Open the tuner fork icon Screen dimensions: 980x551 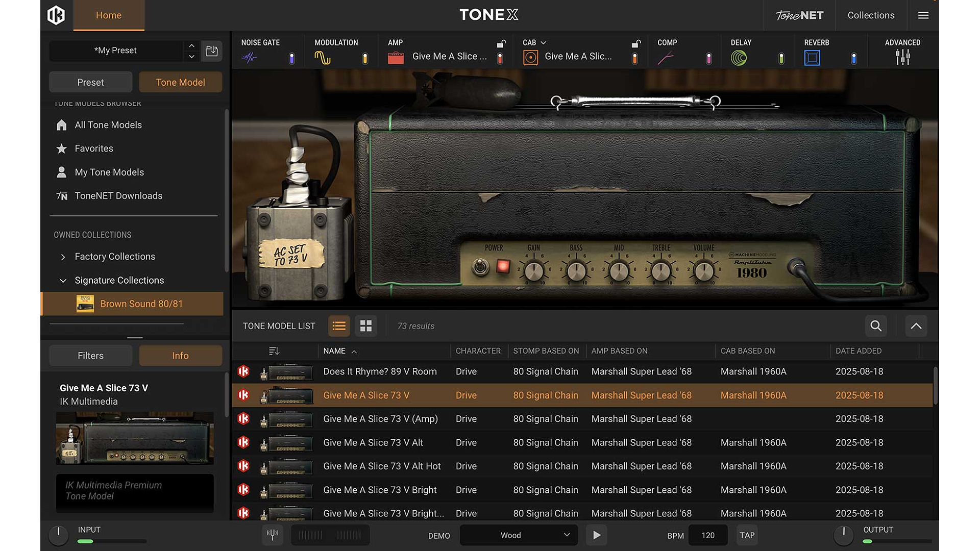(273, 535)
